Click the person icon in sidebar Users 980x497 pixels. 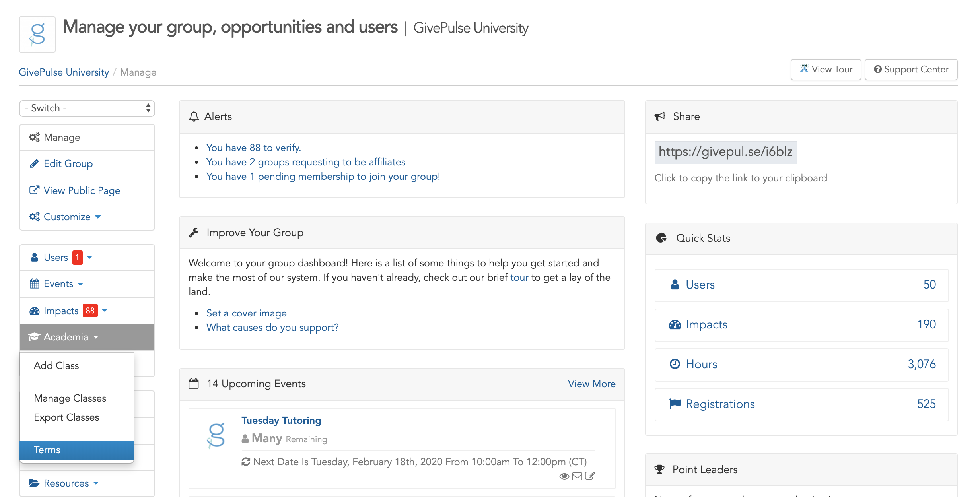(35, 257)
